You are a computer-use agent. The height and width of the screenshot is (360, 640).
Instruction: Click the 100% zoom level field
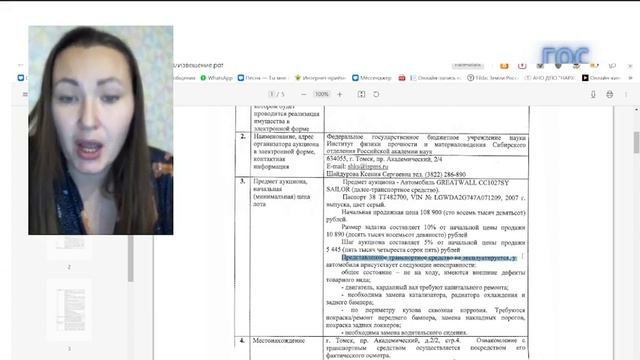click(x=322, y=94)
